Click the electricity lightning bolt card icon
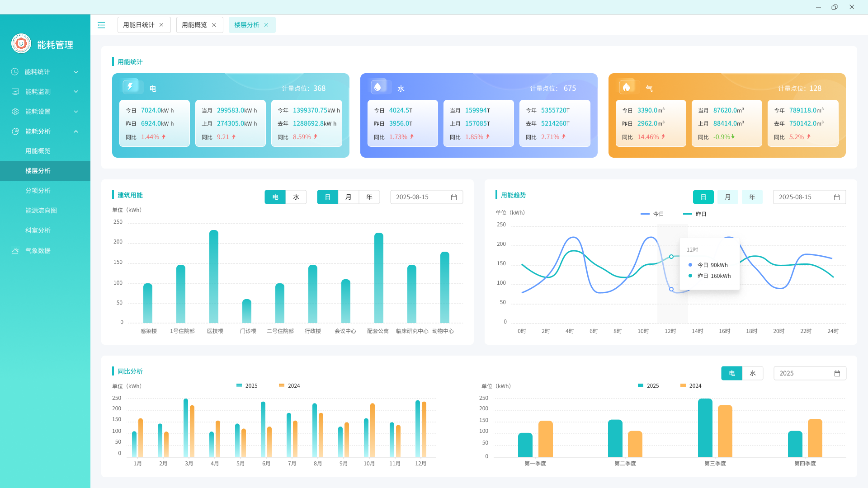 tap(130, 86)
